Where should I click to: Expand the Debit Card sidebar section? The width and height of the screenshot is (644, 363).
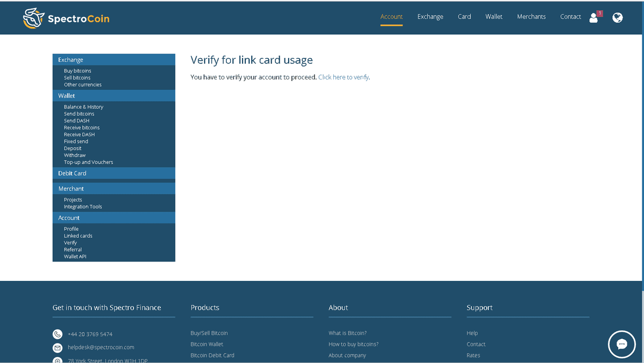pyautogui.click(x=72, y=173)
